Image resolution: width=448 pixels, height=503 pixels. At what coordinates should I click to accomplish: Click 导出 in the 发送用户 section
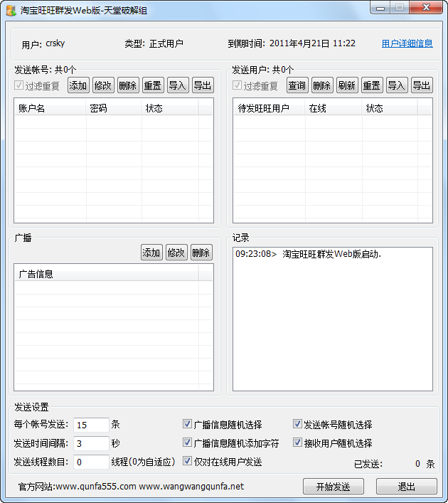[422, 85]
